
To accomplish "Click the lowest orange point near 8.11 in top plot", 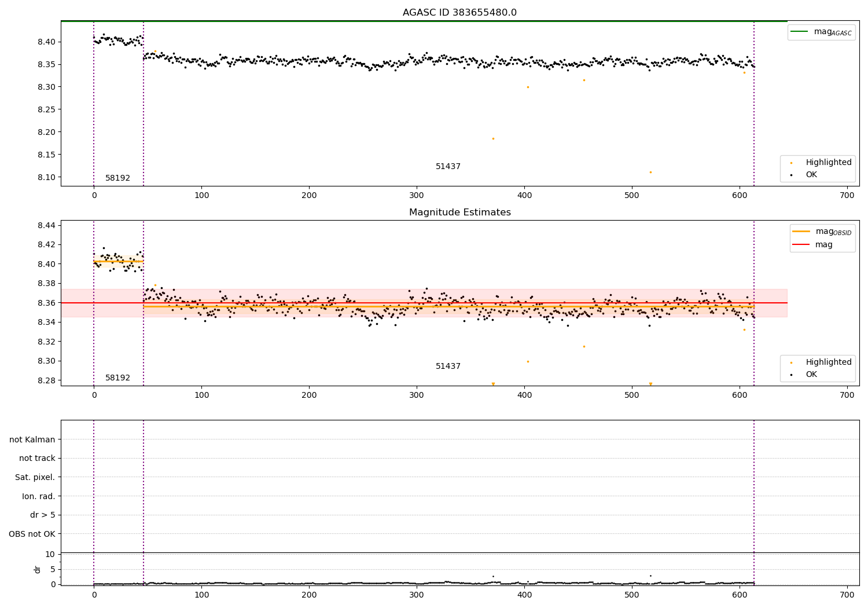I will tap(650, 172).
